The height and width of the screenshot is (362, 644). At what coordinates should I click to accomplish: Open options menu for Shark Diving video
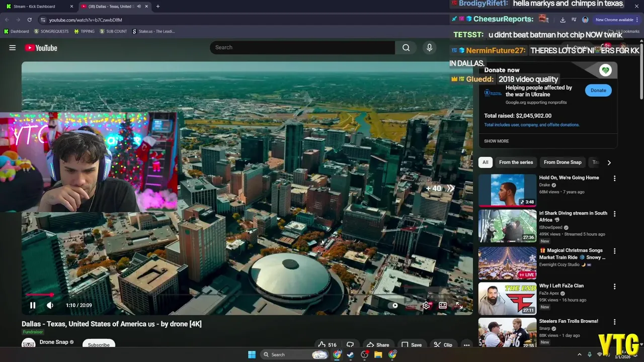[x=614, y=214]
